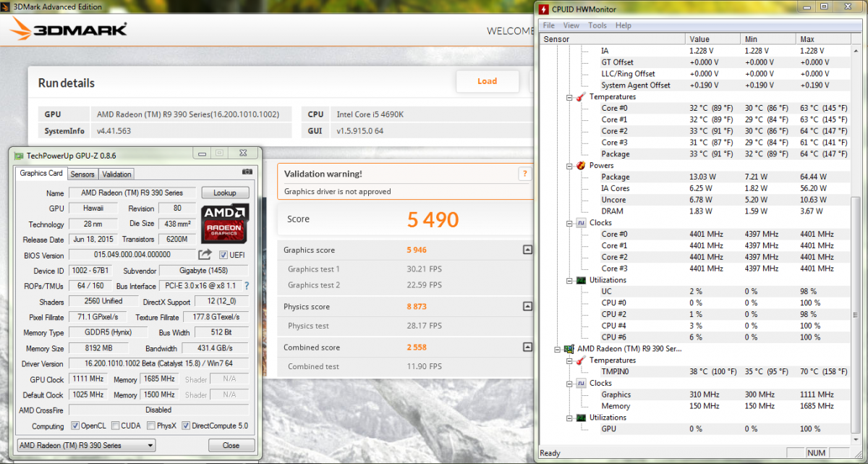Click the Load button in 3DMark
This screenshot has width=868, height=464.
[x=488, y=81]
